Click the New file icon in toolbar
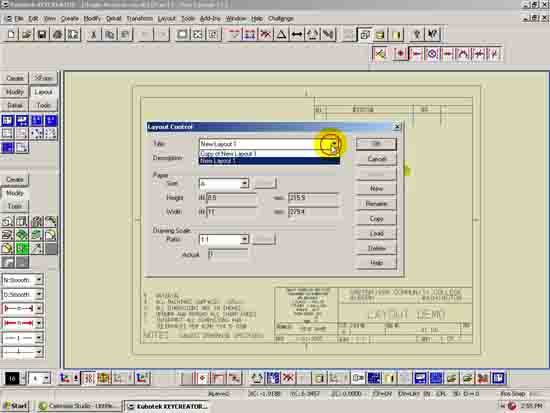This screenshot has width=550, height=413. (x=11, y=34)
